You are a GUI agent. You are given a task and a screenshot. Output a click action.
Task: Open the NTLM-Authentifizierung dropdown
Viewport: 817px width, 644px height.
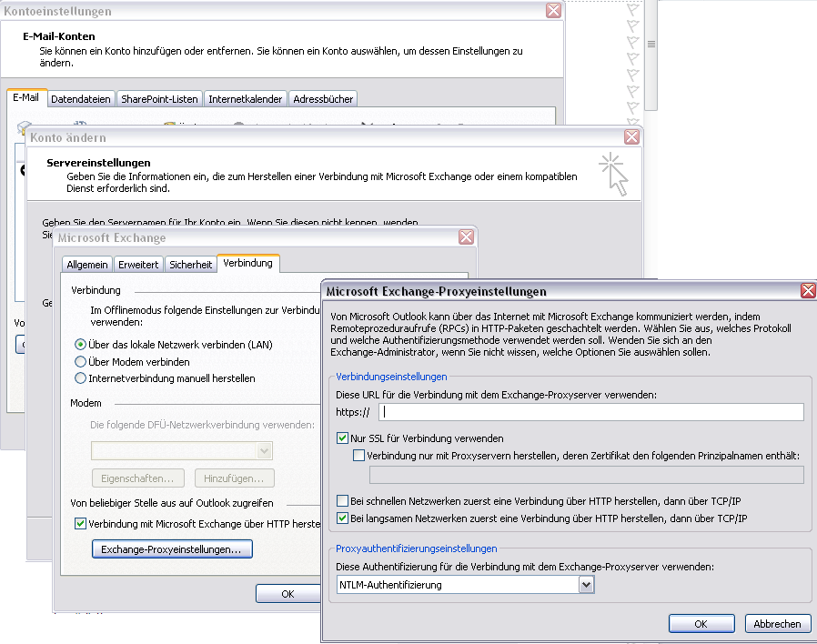[586, 585]
